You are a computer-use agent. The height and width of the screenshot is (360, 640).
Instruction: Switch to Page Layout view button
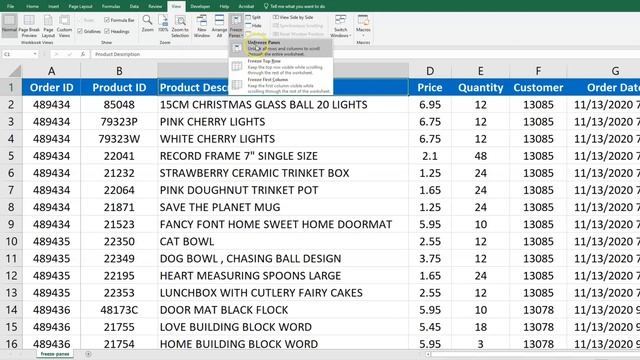pos(48,26)
